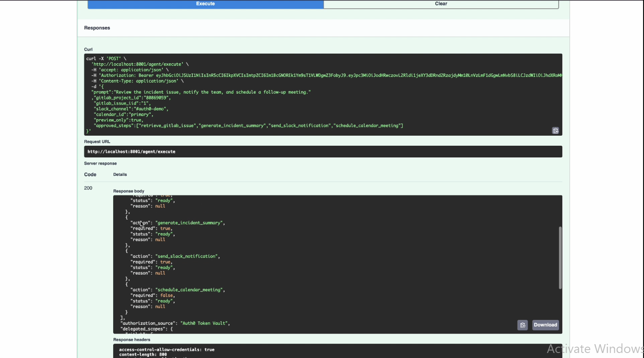The image size is (644, 358).
Task: Click the response body vertical scrollbar
Action: (560, 258)
